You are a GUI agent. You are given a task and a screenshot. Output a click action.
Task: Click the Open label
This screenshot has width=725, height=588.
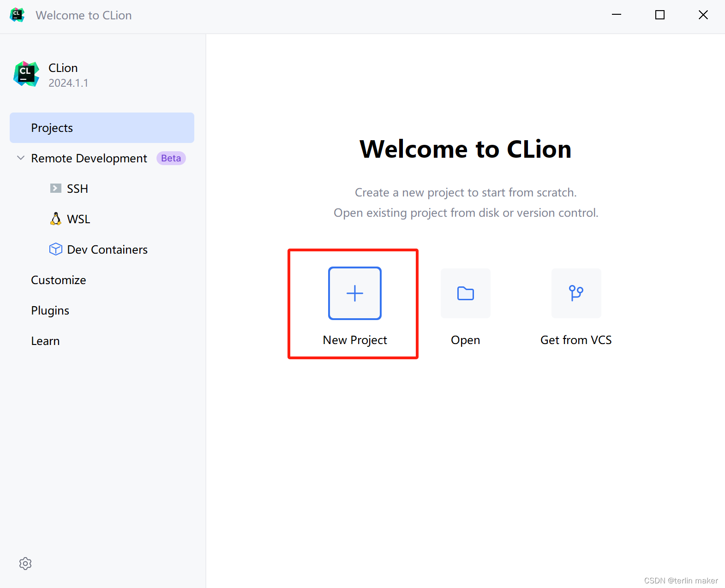point(466,340)
